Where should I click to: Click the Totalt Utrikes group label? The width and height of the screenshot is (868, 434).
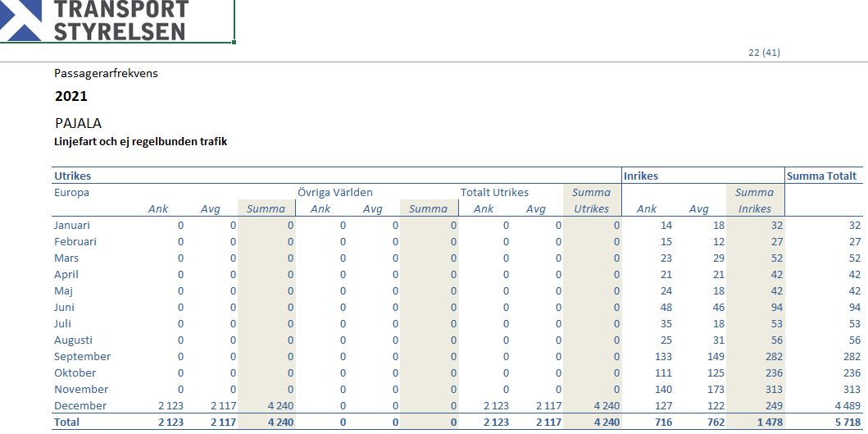(x=494, y=192)
